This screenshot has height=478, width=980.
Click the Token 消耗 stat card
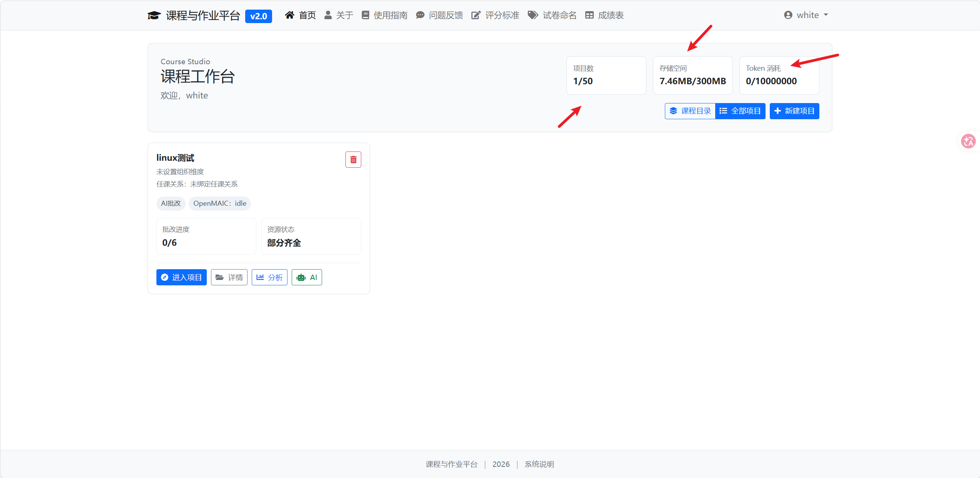click(779, 75)
